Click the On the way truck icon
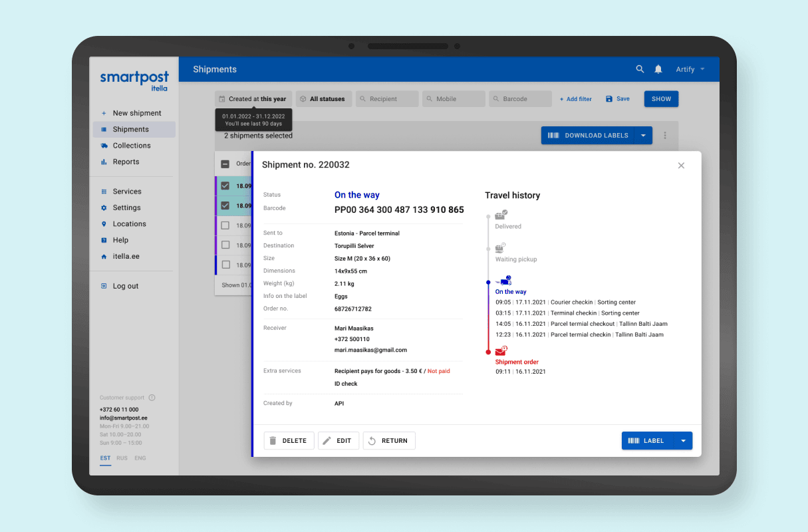The height and width of the screenshot is (532, 808). click(503, 281)
